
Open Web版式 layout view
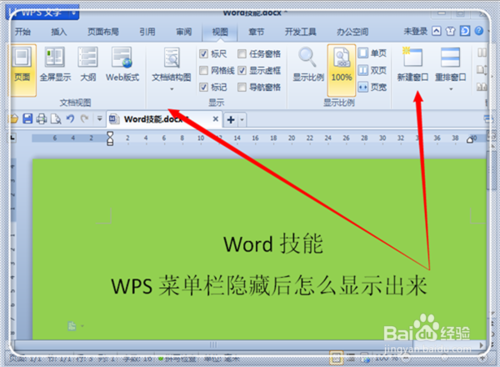click(x=122, y=57)
